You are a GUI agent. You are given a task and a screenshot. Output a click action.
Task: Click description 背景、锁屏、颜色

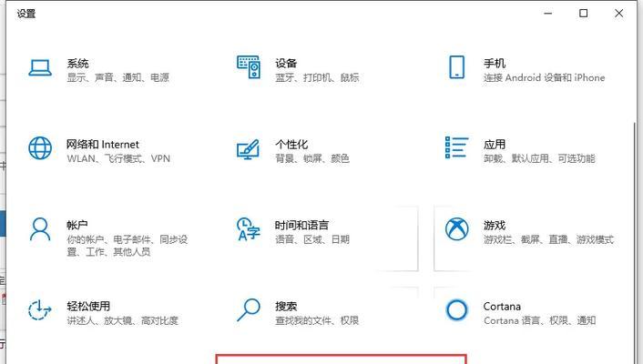[312, 158]
